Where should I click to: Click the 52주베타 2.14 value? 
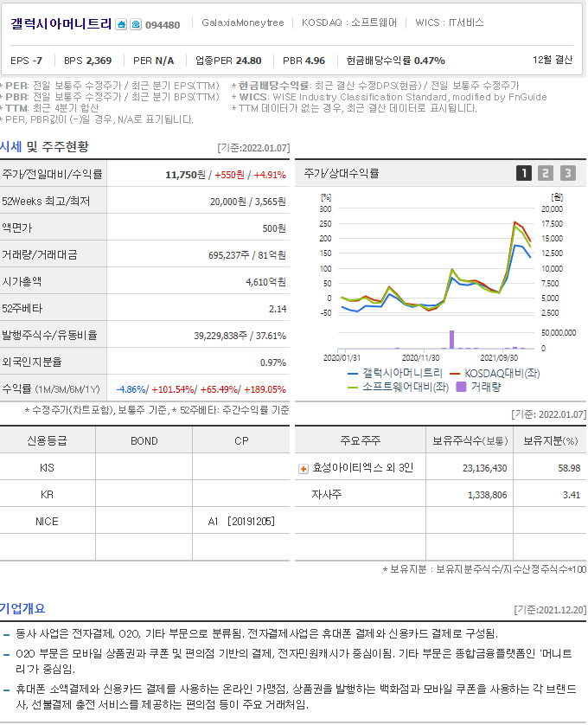coord(278,309)
